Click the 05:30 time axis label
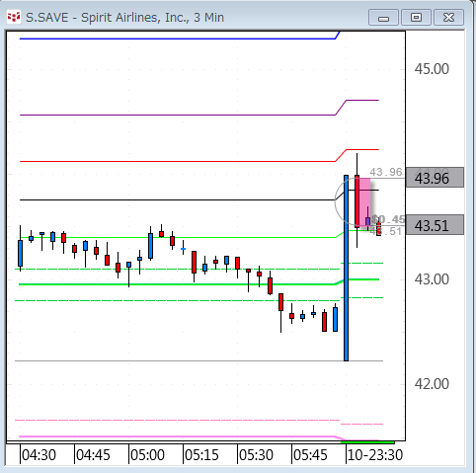The width and height of the screenshot is (476, 473). coord(256,455)
